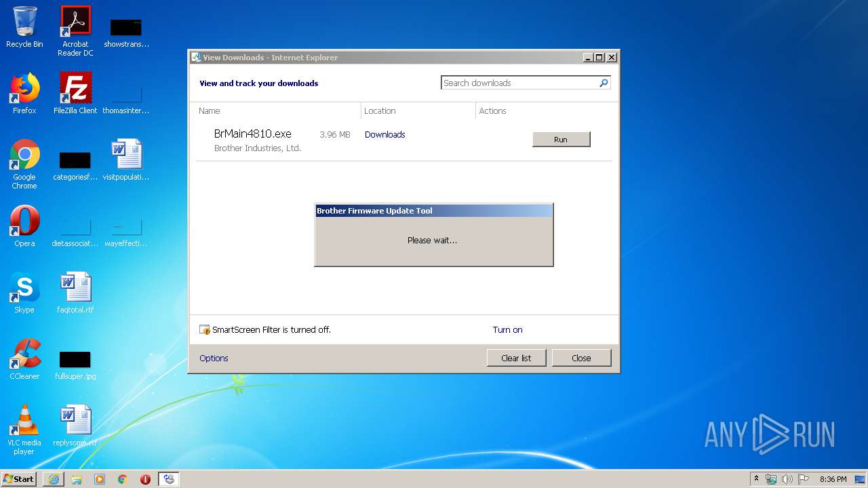Click the SmartScreen Filter shield icon

tap(205, 330)
